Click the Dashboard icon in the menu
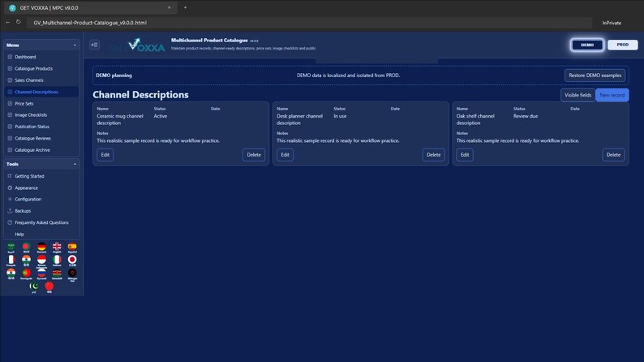The width and height of the screenshot is (644, 362). point(10,57)
